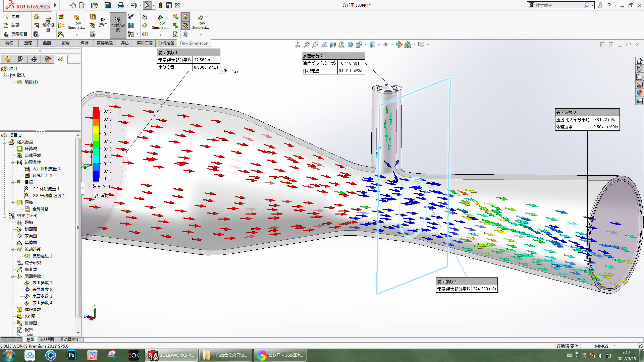Image resolution: width=644 pixels, height=362 pixels.
Task: Switch to the 评估 ribbon tab
Action: 125,43
